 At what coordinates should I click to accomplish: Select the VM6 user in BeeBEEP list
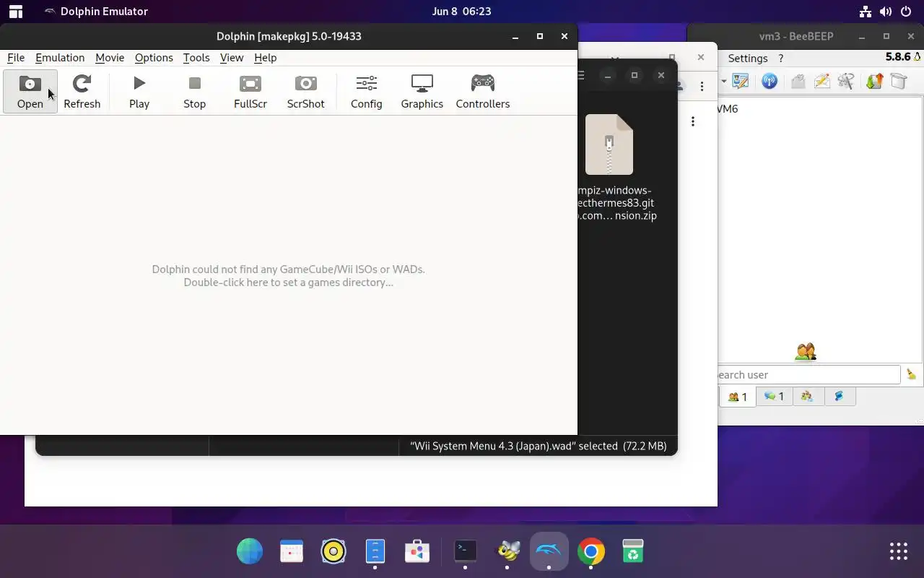point(819,109)
